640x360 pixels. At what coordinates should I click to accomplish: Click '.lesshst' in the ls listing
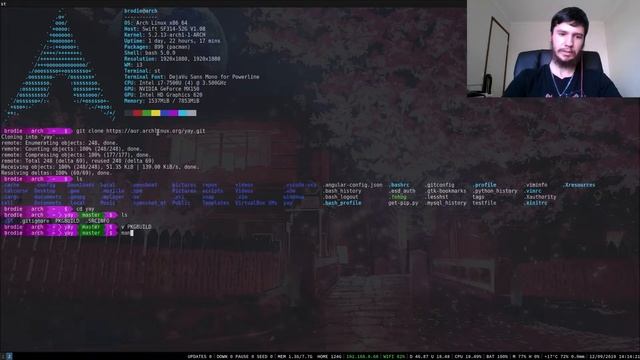[436, 197]
